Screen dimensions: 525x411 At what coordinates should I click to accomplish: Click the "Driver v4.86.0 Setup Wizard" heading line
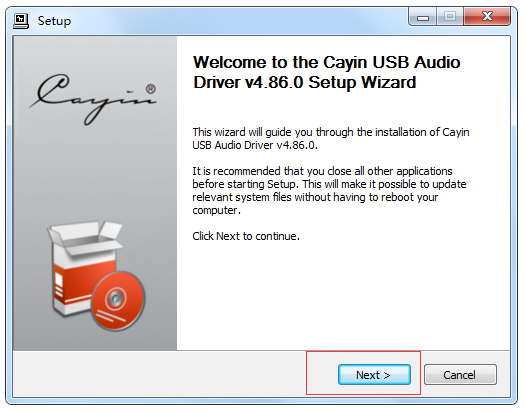click(x=304, y=82)
